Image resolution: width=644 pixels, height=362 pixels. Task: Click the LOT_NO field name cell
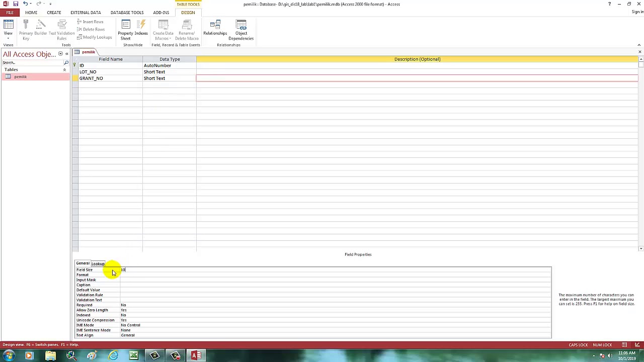(110, 72)
